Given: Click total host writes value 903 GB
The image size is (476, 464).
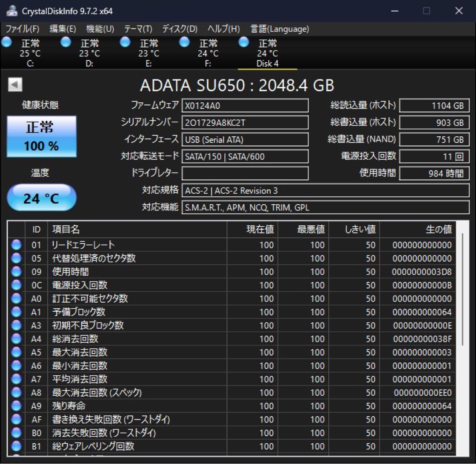Looking at the screenshot, I should pos(434,123).
